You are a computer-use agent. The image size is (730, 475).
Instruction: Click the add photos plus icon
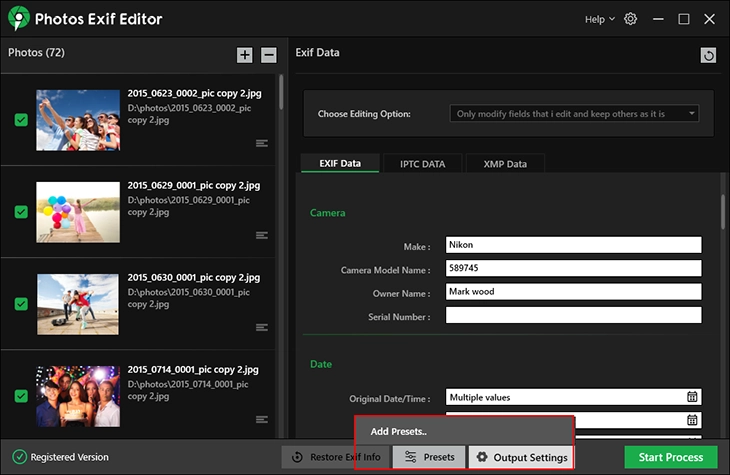pos(245,55)
